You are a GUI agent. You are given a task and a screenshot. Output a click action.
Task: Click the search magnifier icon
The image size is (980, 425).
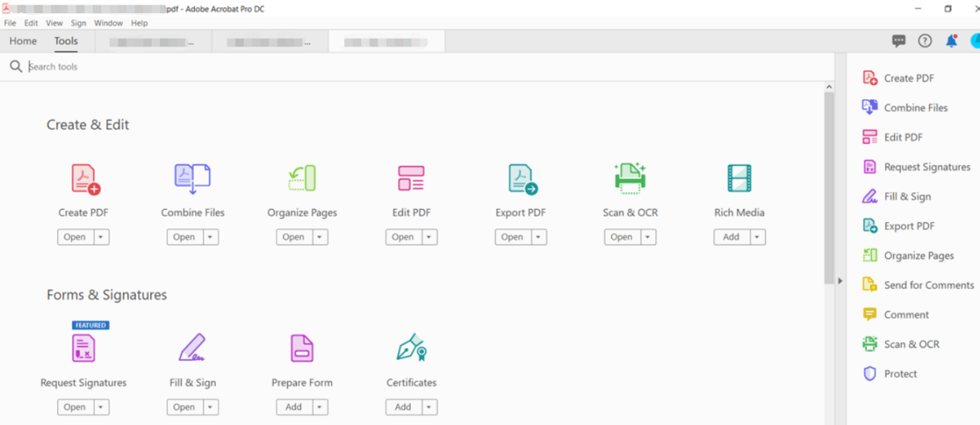[x=15, y=67]
